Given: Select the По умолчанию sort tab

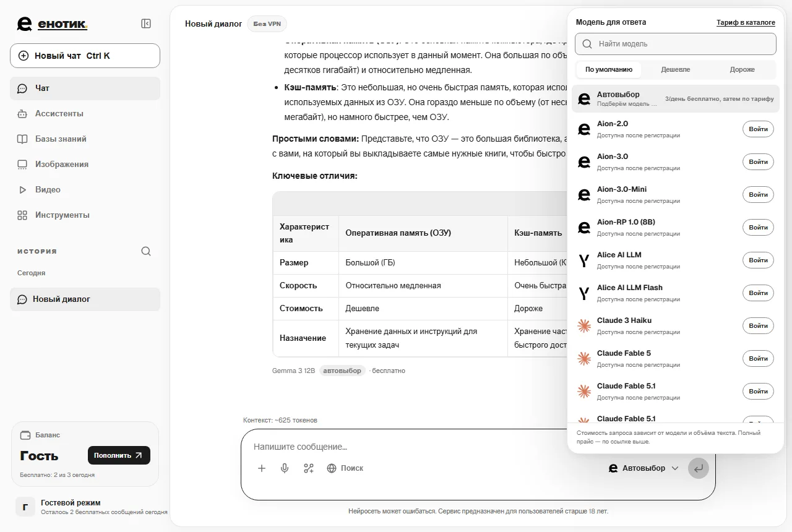Looking at the screenshot, I should pos(609,69).
